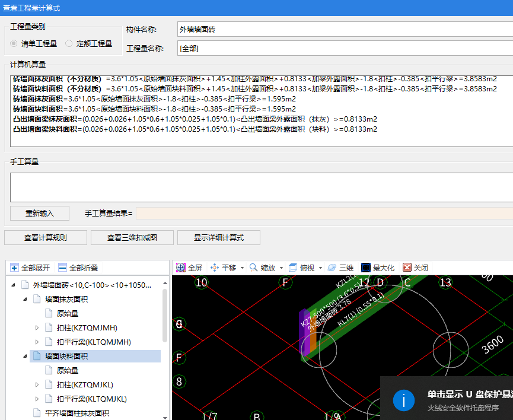Click 查看计算规则 button

click(46, 237)
